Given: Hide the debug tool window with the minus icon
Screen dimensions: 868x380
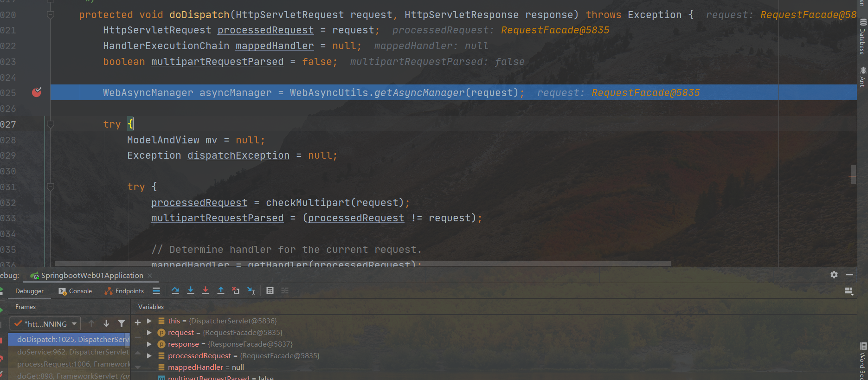Looking at the screenshot, I should tap(849, 275).
